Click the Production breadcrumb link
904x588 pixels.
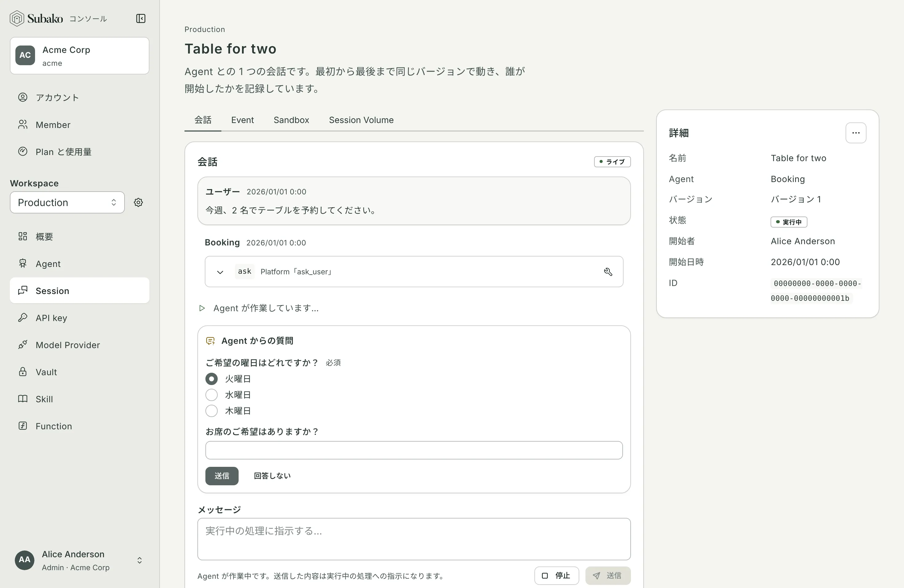point(205,29)
